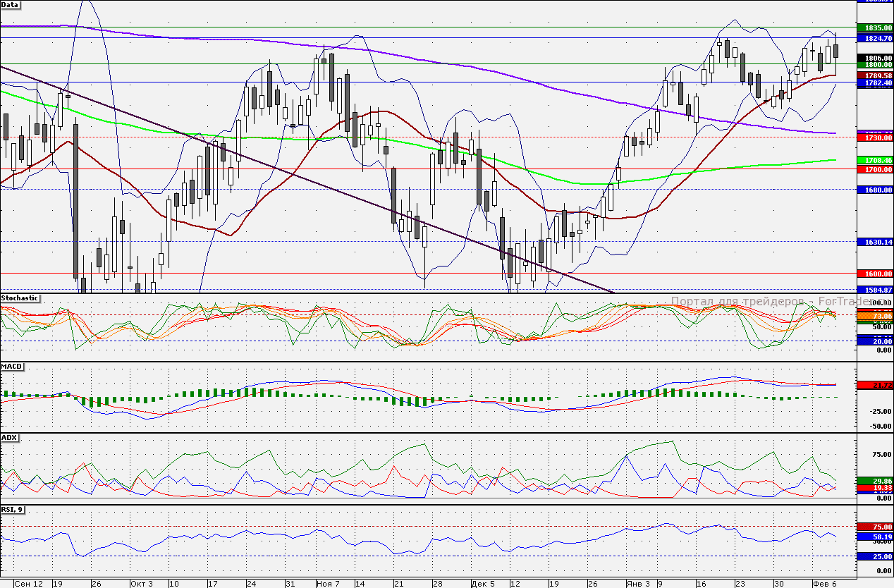Select the green ADX value tag 29.86

point(874,480)
